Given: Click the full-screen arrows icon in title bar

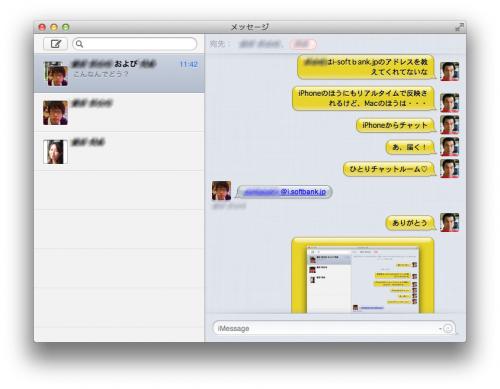Looking at the screenshot, I should [x=460, y=27].
